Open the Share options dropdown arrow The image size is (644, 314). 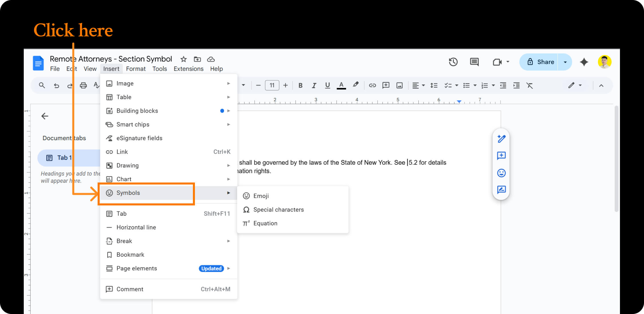[x=565, y=62]
